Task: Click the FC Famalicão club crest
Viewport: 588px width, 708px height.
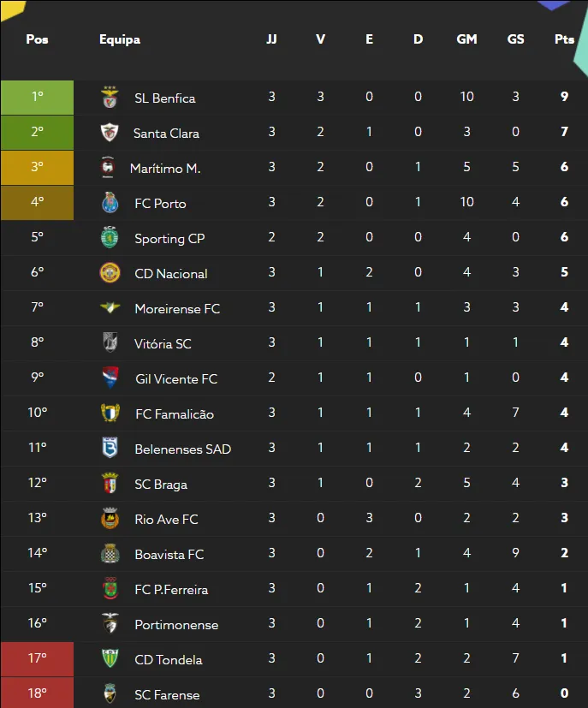Action: click(110, 413)
